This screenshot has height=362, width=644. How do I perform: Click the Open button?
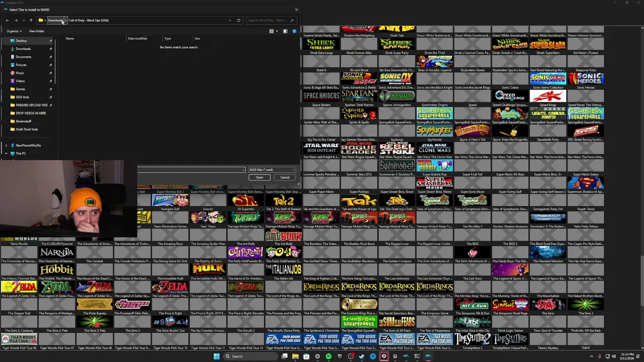260,177
